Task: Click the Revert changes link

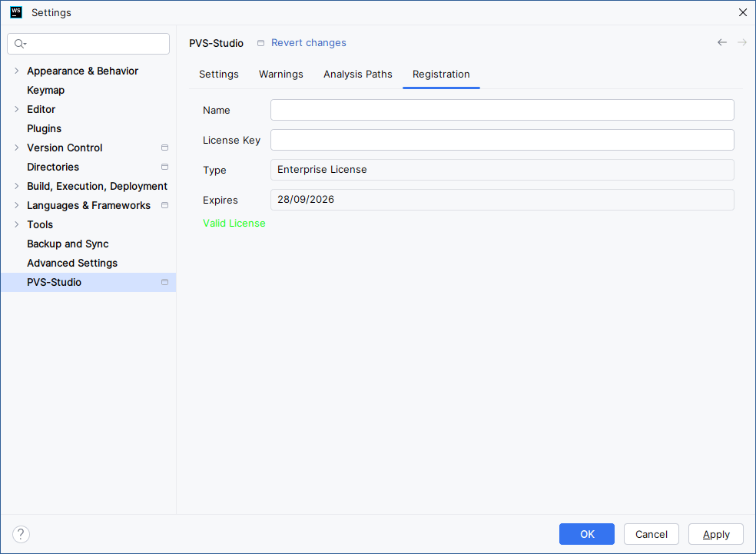Action: (308, 42)
